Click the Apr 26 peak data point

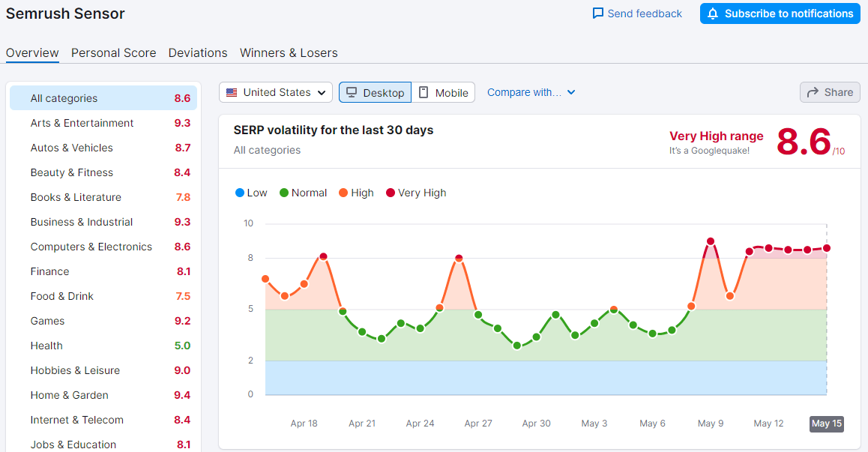(x=459, y=259)
